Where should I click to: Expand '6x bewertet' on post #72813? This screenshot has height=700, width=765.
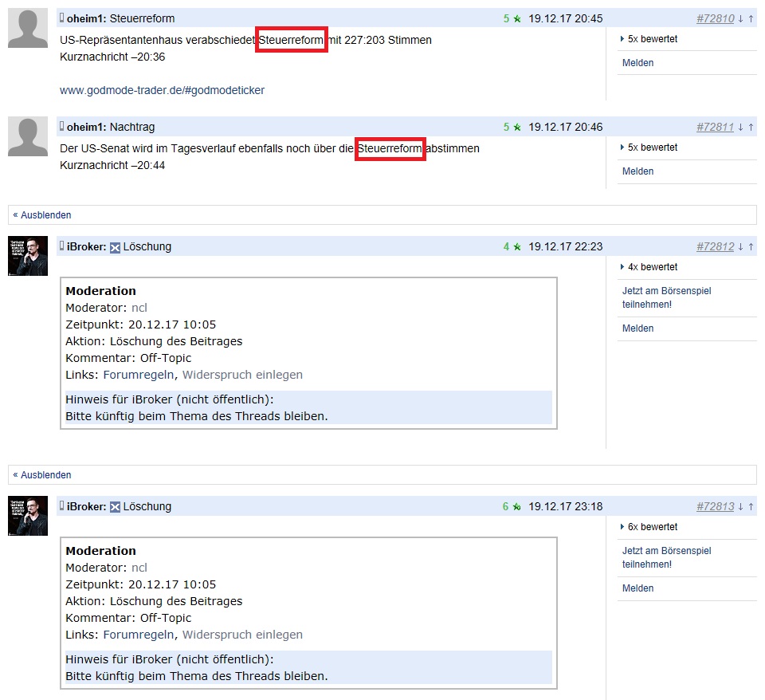(x=649, y=527)
